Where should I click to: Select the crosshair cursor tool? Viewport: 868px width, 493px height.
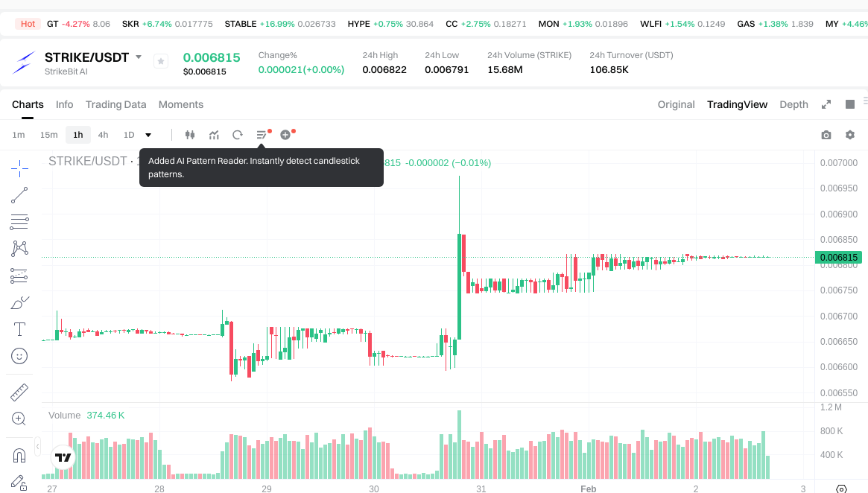[19, 168]
